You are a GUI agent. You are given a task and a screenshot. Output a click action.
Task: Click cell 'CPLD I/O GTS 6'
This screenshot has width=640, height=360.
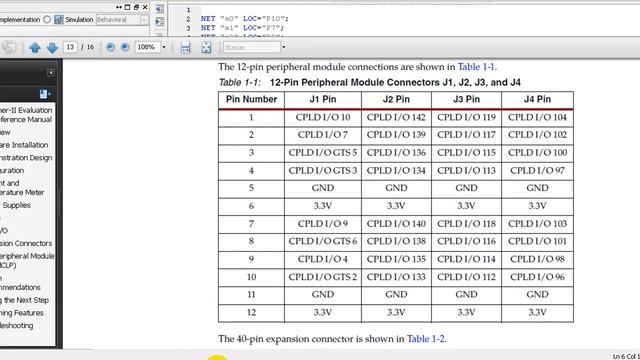point(323,241)
